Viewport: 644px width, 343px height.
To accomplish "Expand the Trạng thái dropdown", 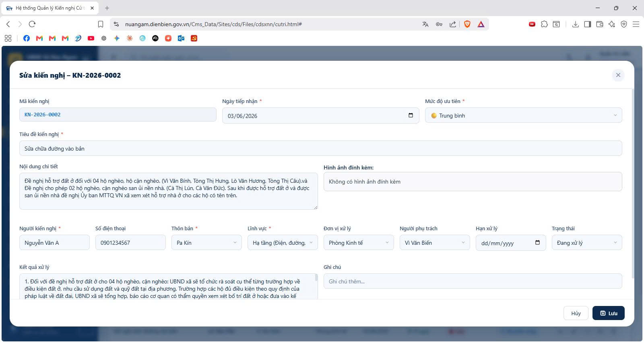I will click(587, 243).
